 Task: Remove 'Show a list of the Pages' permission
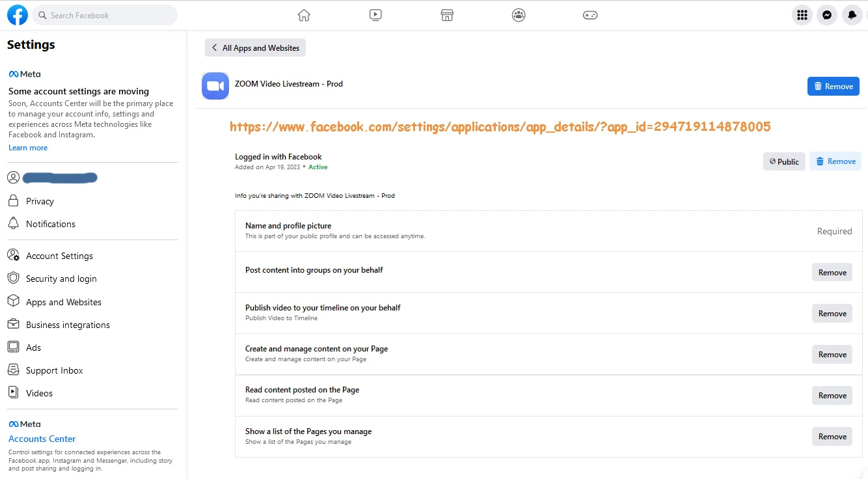[x=832, y=436]
